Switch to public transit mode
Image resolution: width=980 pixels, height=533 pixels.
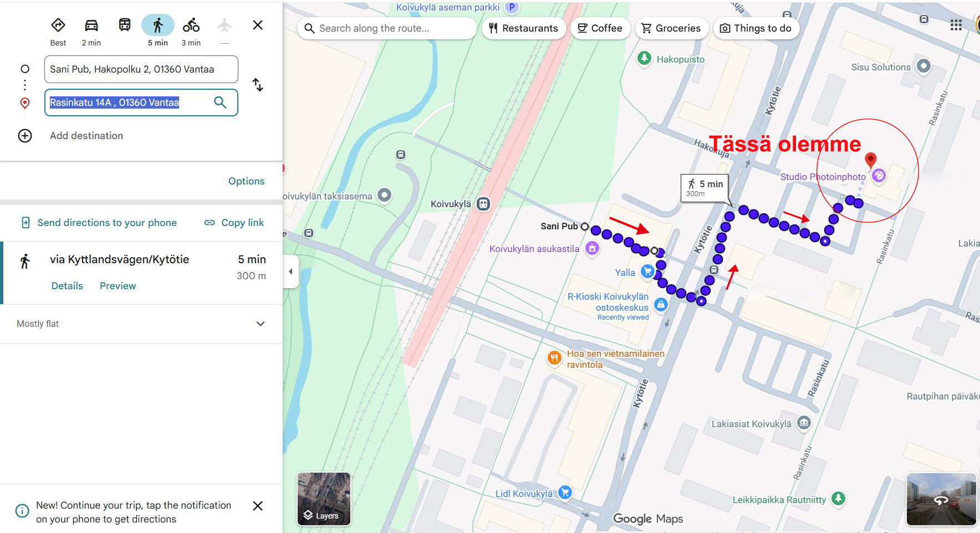pos(125,25)
